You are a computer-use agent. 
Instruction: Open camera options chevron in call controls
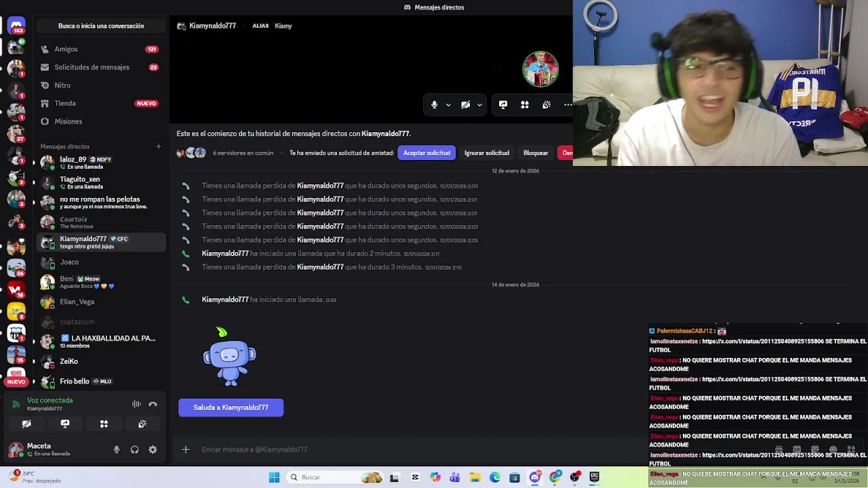pos(479,105)
